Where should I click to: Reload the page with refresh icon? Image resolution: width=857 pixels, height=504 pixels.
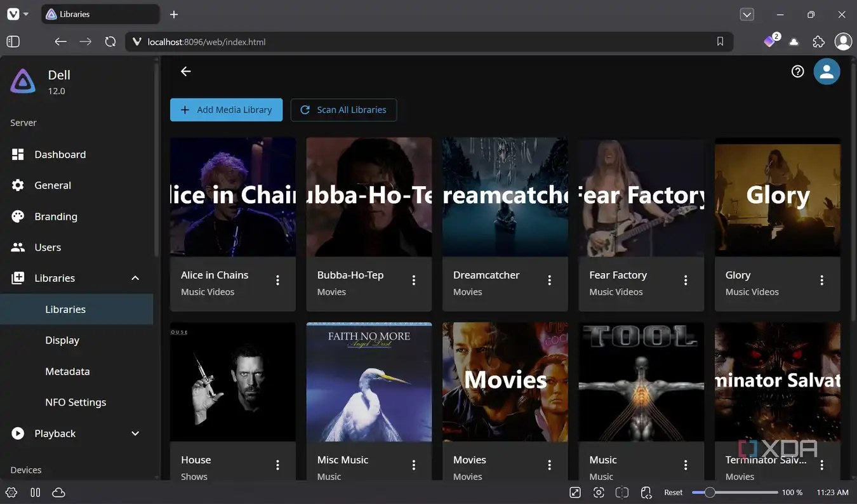point(110,41)
